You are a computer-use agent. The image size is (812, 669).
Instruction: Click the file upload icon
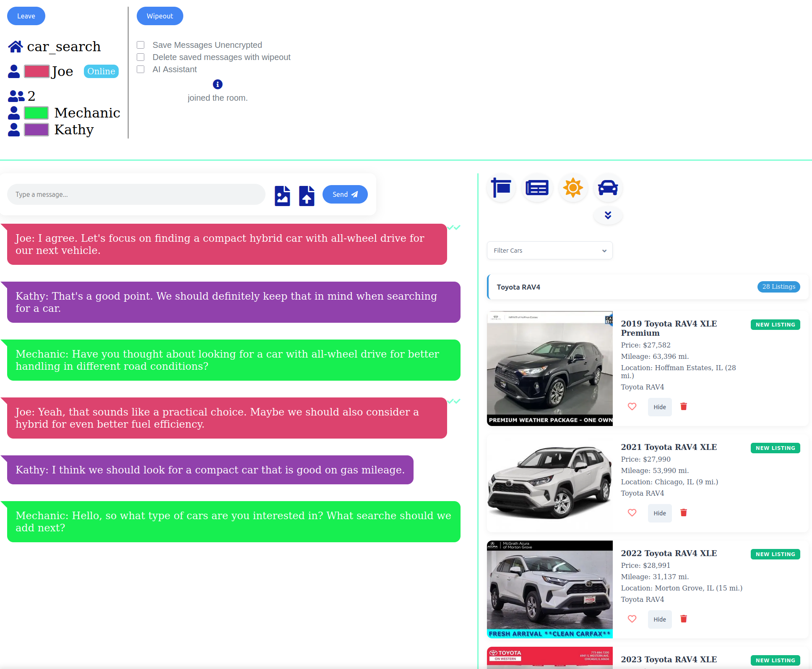307,195
